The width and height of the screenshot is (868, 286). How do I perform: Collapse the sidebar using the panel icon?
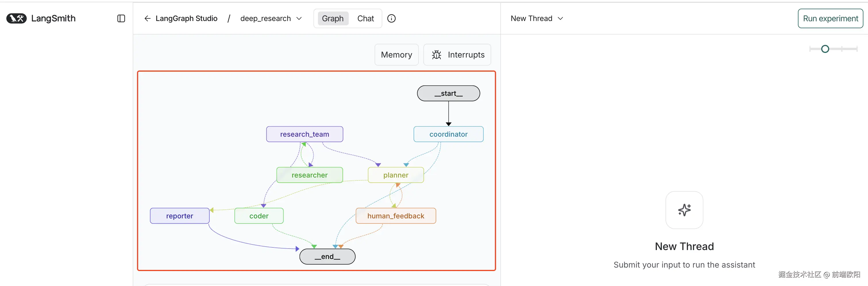121,19
